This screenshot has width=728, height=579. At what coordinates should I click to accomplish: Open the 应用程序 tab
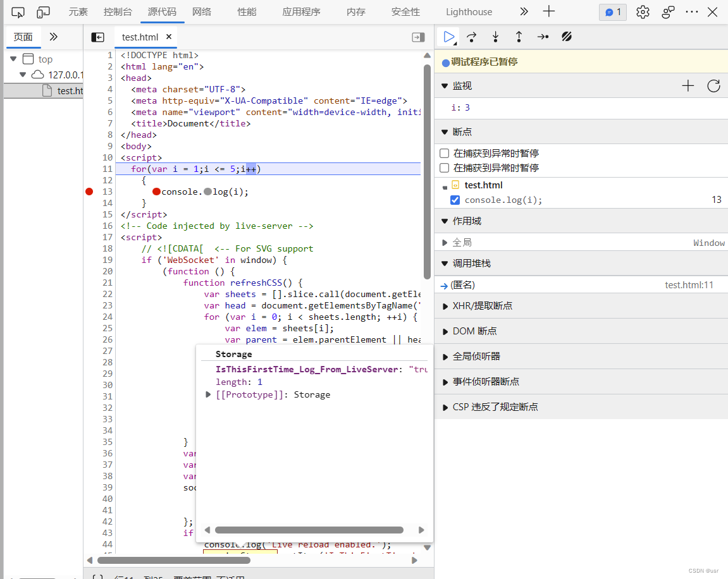(x=301, y=12)
